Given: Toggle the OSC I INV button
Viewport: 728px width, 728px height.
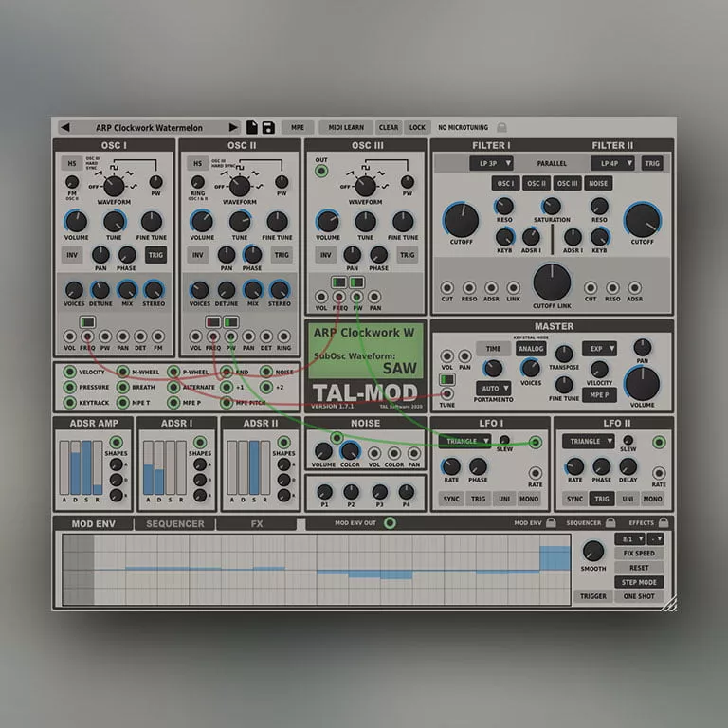Looking at the screenshot, I should pos(72,254).
